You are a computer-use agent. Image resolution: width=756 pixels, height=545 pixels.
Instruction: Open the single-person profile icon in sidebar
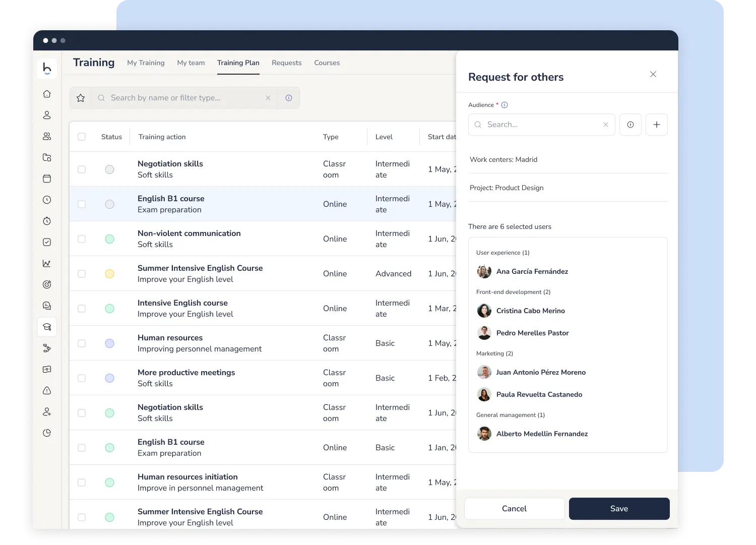pyautogui.click(x=47, y=115)
